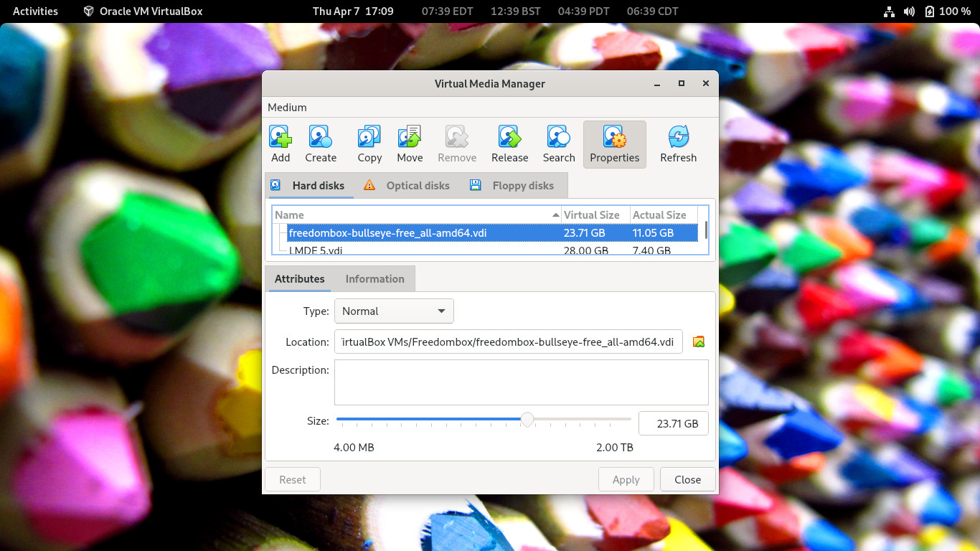The image size is (980, 551).
Task: Select the Attributes tab
Action: pos(299,279)
